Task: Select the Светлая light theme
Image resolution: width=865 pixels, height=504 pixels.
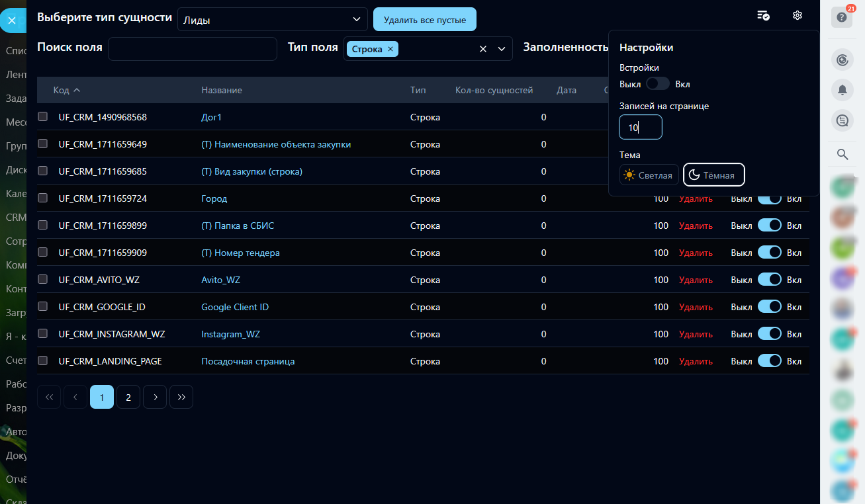Action: (x=649, y=175)
